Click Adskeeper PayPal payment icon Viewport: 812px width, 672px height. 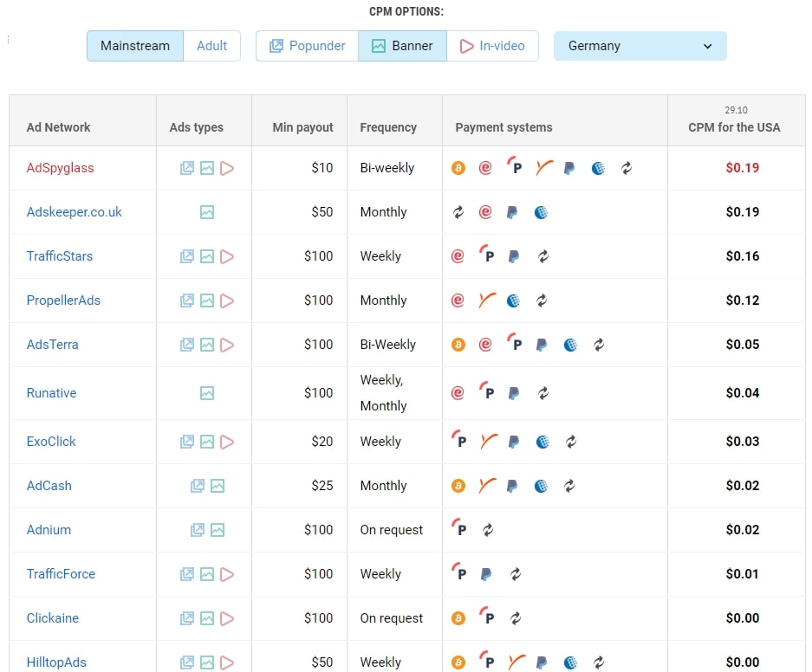click(512, 213)
